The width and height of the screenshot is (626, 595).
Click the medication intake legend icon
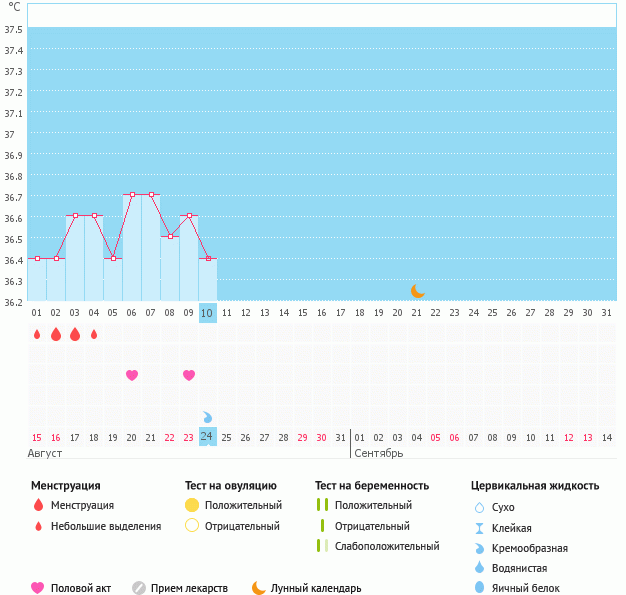139,588
